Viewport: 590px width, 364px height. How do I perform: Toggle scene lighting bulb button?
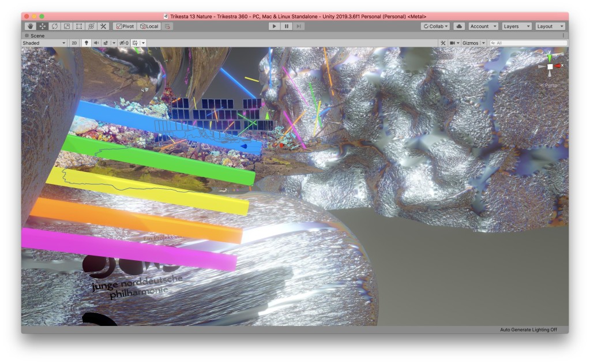tap(87, 43)
